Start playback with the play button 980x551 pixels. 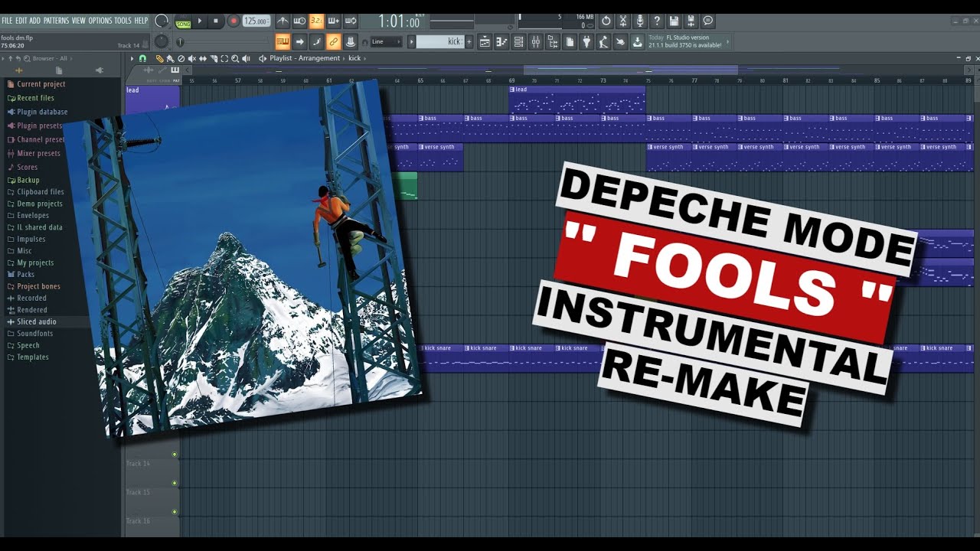tap(200, 21)
